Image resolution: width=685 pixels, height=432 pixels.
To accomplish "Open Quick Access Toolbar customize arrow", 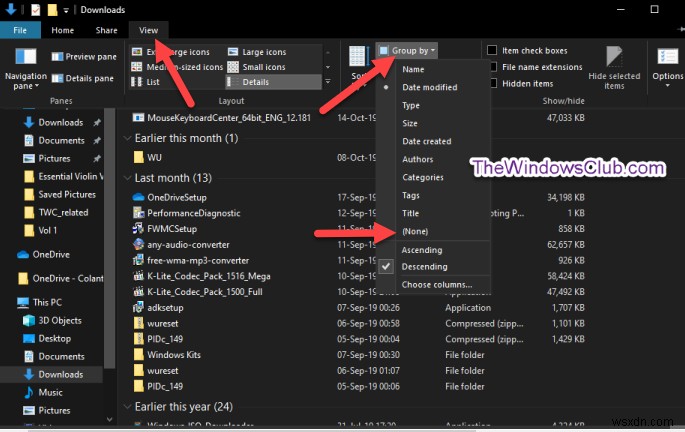I will (x=66, y=10).
